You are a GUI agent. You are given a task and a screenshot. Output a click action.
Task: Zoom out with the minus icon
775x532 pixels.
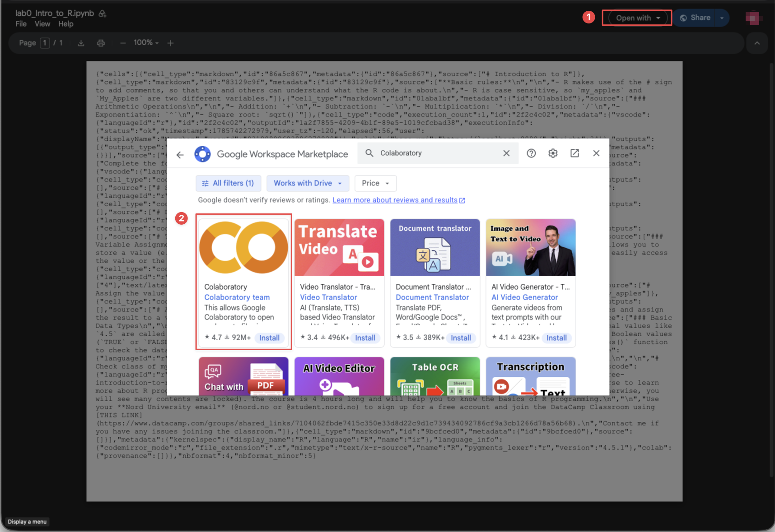pos(123,43)
